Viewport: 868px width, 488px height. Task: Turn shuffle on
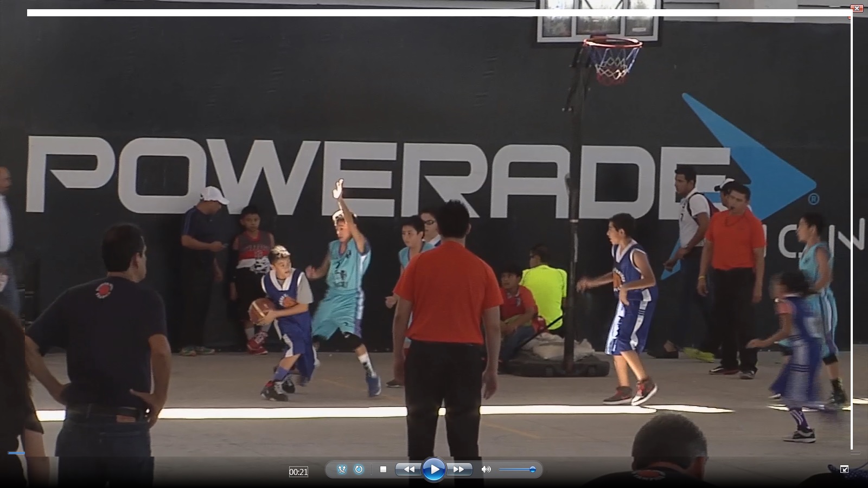click(x=342, y=470)
